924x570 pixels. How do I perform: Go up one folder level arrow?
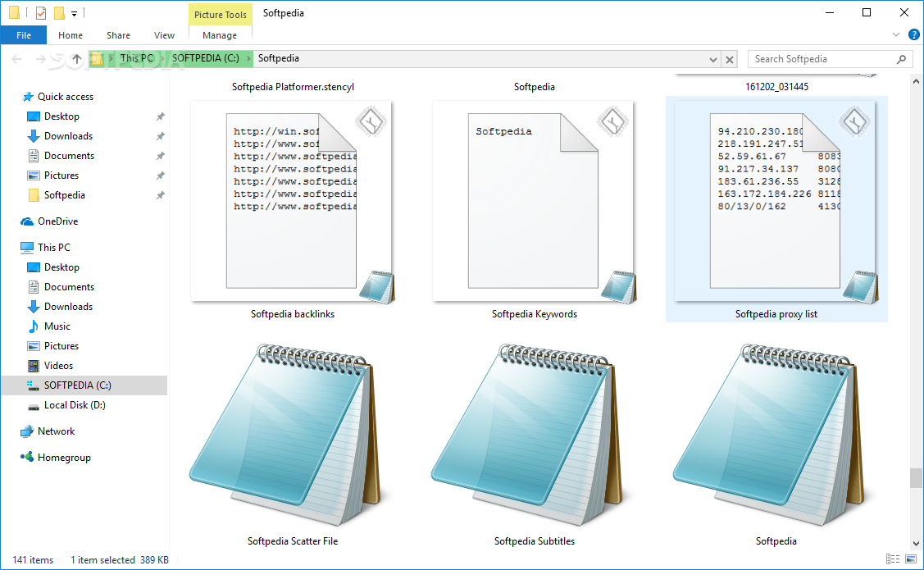pyautogui.click(x=76, y=59)
